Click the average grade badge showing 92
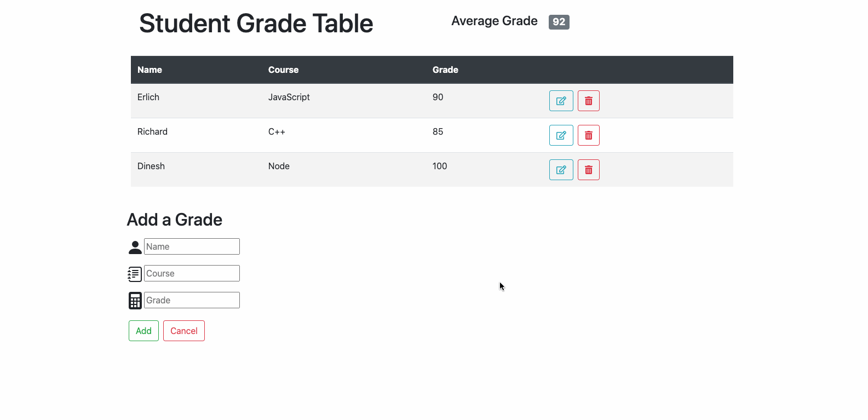The height and width of the screenshot is (420, 868). (559, 22)
